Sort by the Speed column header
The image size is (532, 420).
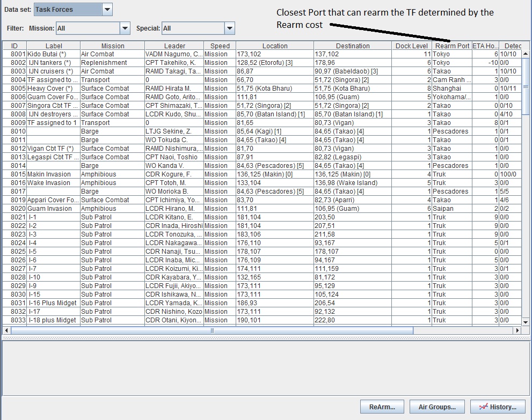tap(220, 46)
